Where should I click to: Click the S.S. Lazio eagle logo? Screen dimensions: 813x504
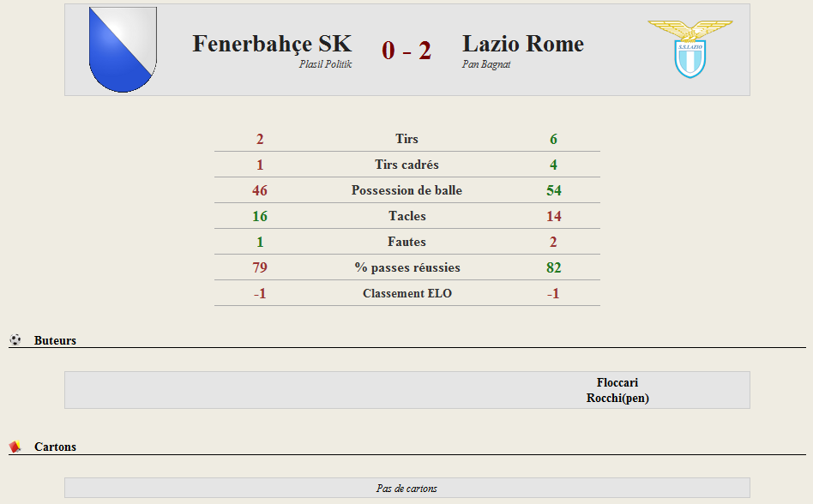[690, 49]
